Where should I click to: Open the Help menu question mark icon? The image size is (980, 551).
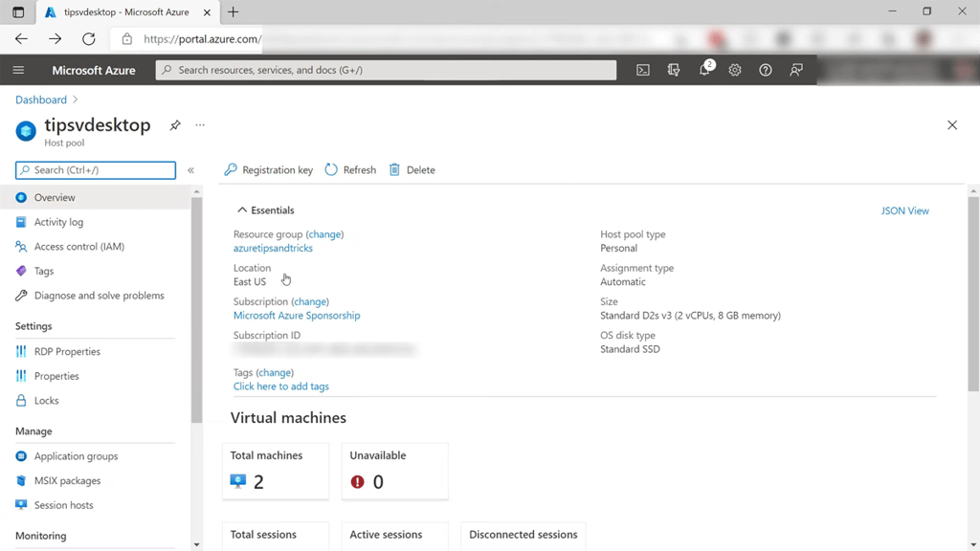[765, 69]
